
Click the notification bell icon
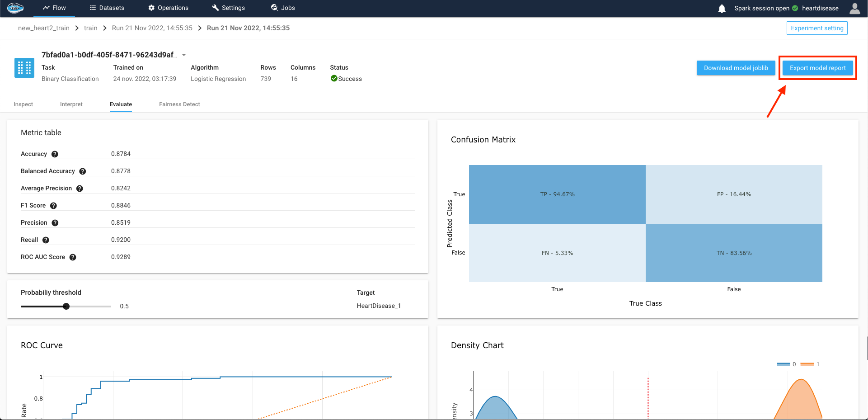click(722, 9)
